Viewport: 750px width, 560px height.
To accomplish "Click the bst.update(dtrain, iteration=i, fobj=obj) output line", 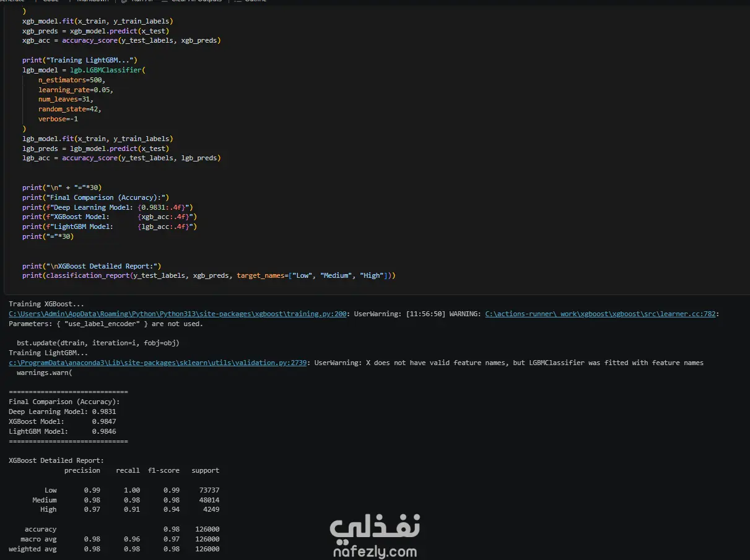I will (98, 343).
